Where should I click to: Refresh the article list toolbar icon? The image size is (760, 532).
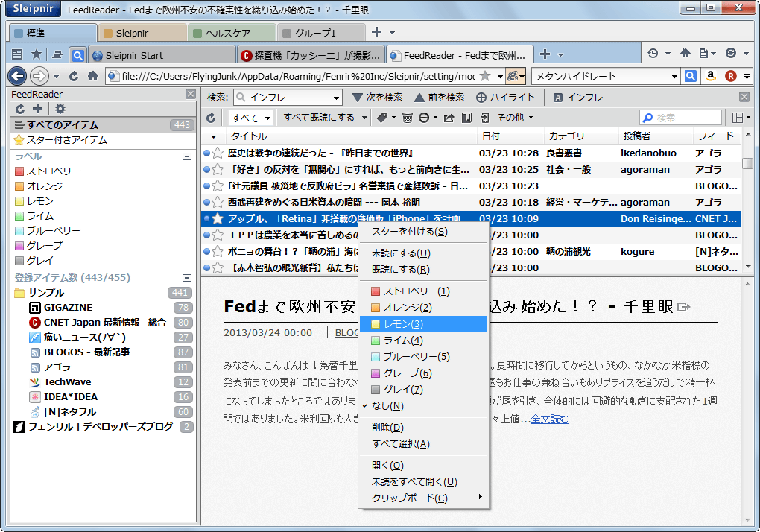(x=211, y=118)
